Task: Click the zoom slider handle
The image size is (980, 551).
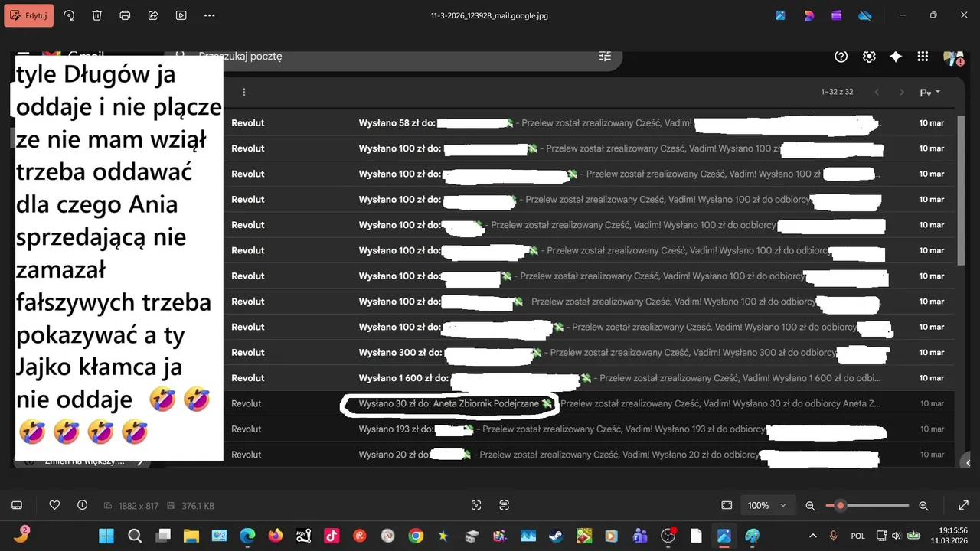Action: tap(841, 505)
